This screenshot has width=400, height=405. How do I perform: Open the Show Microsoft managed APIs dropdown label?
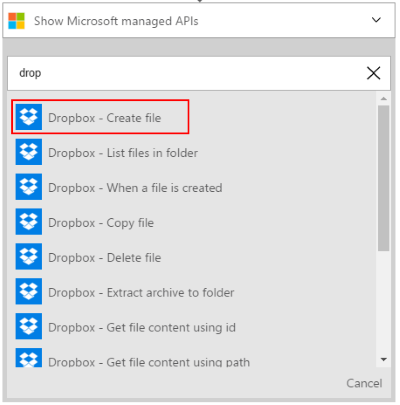coord(116,21)
